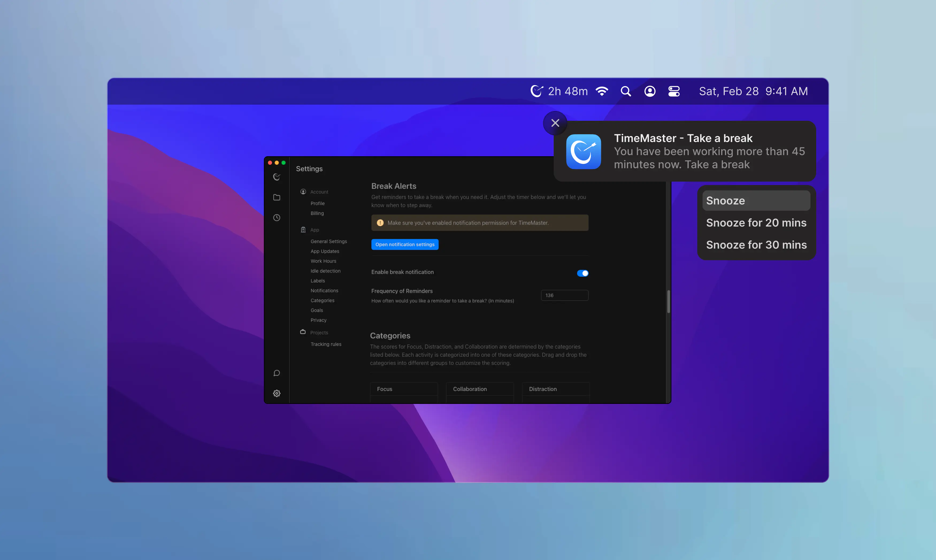Open Categories settings
The height and width of the screenshot is (560, 936).
coord(322,300)
